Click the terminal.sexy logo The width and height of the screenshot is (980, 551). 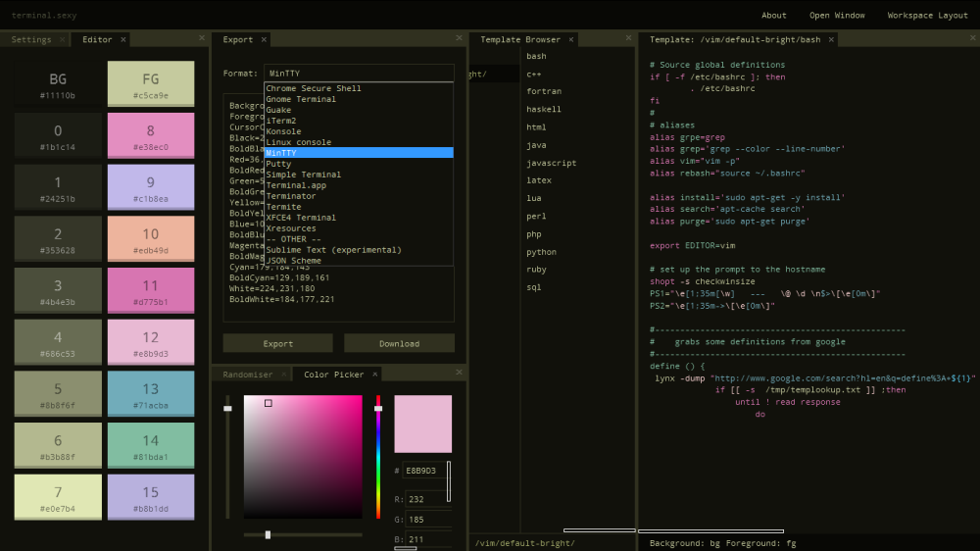44,15
